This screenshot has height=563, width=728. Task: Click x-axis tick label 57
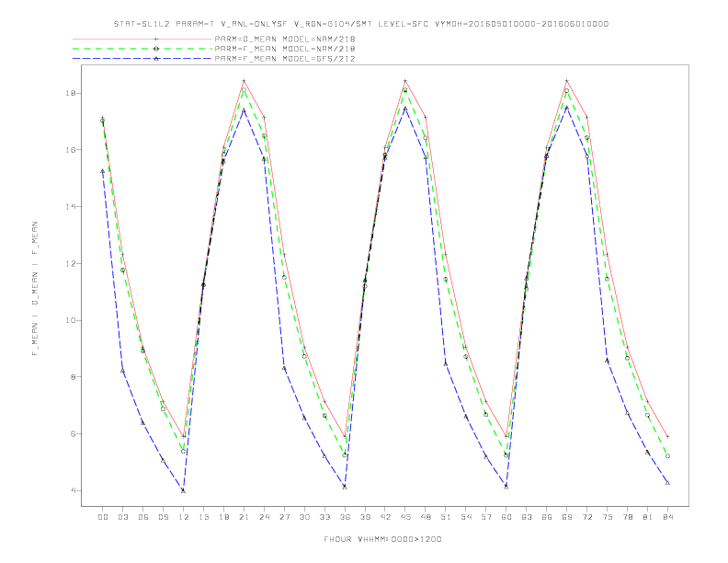pyautogui.click(x=486, y=517)
